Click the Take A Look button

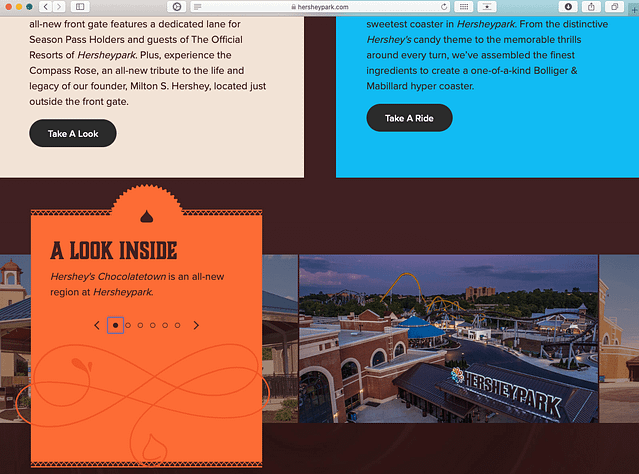tap(73, 133)
